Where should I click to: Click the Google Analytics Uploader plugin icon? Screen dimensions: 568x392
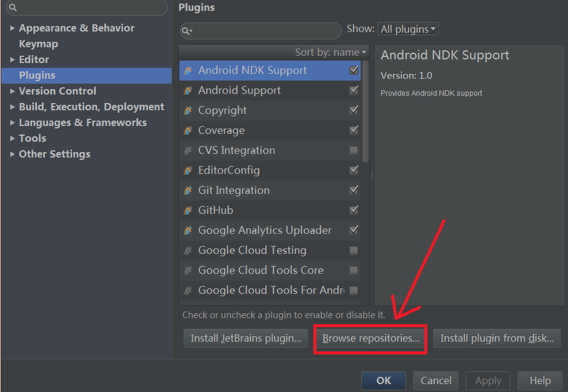point(188,230)
